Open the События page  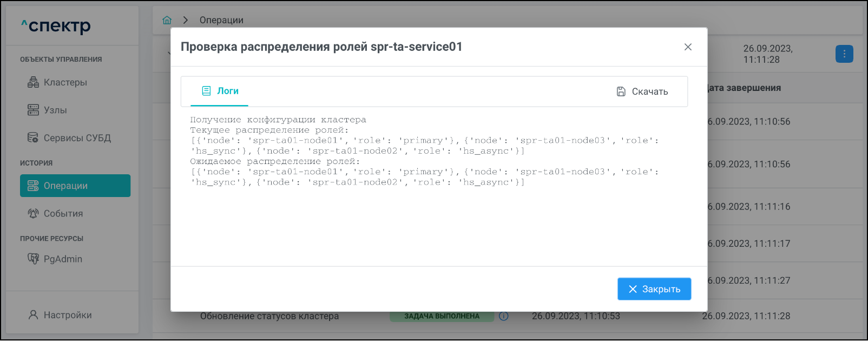(x=63, y=213)
